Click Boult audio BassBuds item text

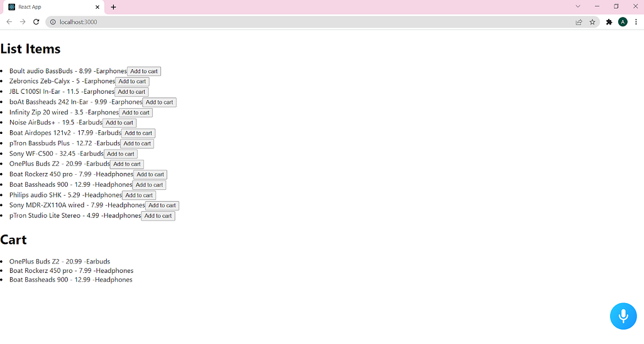pos(68,71)
